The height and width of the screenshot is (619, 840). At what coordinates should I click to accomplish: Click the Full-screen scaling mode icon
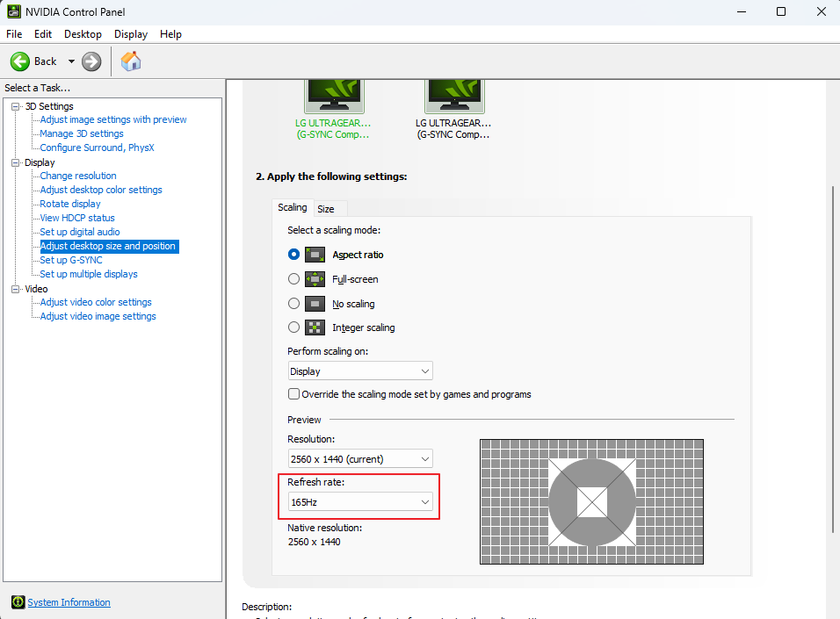[x=315, y=279]
